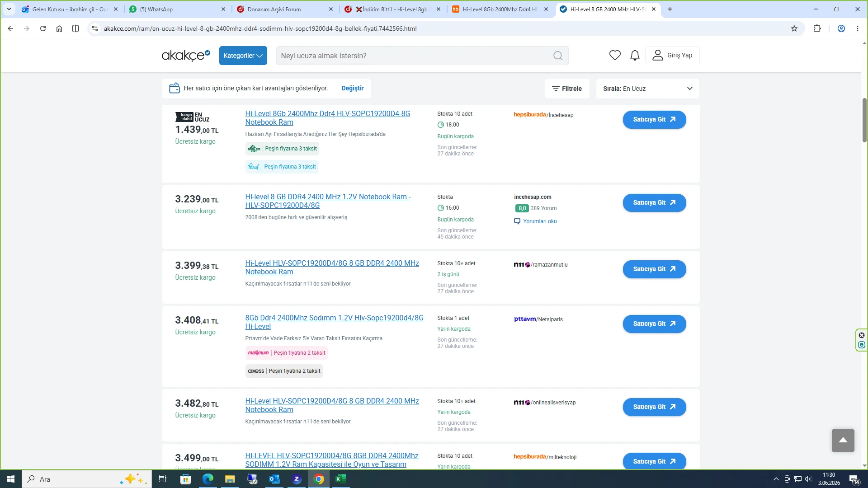Go to seller for 1.439,00 TL offer

pos(654,119)
